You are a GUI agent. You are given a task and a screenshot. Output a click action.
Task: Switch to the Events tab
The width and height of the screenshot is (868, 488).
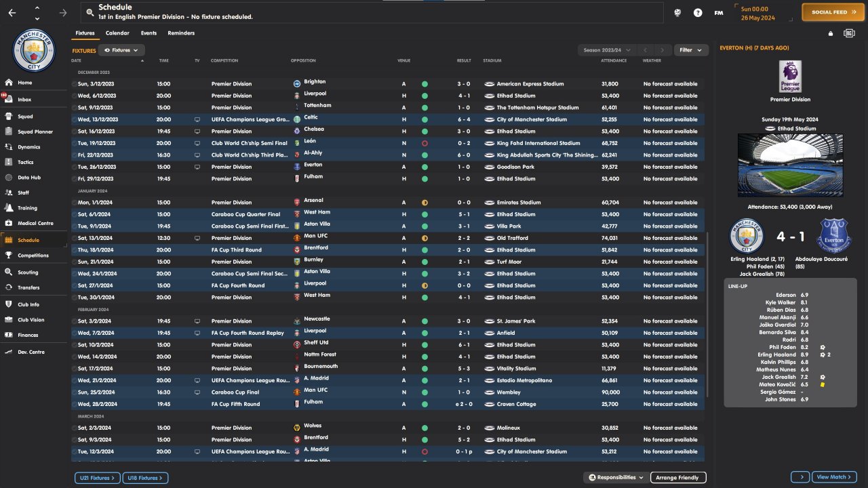[x=149, y=33]
